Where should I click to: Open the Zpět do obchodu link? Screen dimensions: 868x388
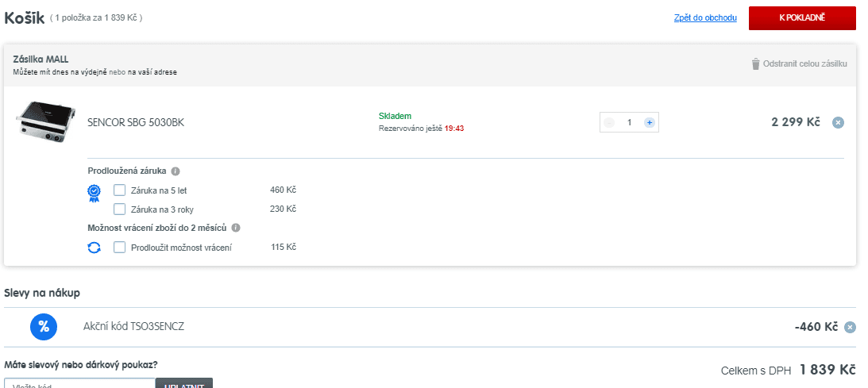coord(705,18)
